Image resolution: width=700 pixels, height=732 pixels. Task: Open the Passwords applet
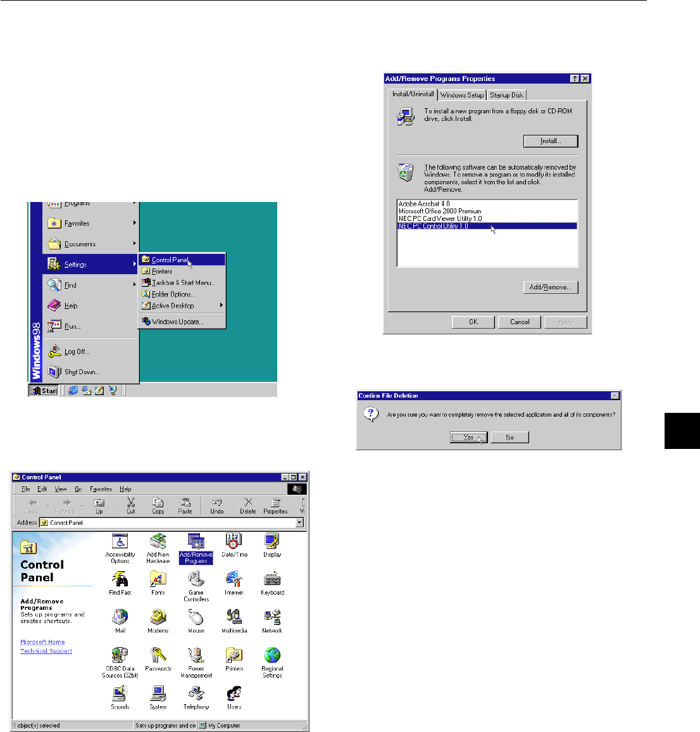(158, 659)
